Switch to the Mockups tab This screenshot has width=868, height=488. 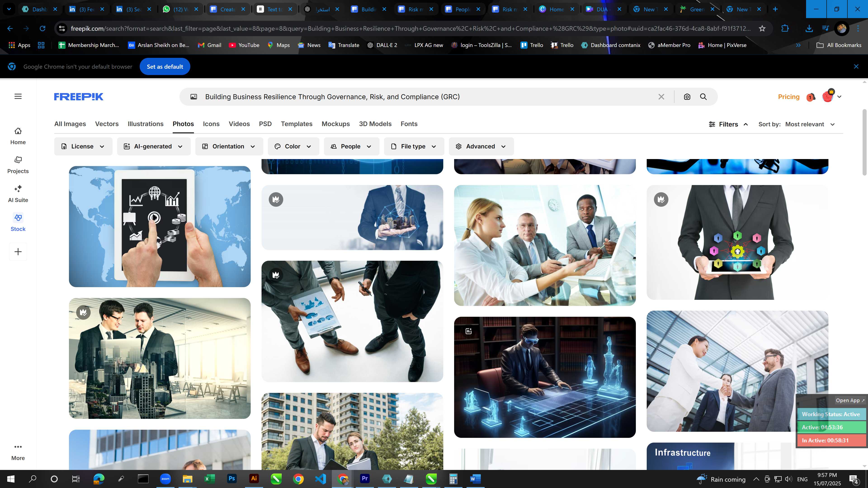[336, 124]
